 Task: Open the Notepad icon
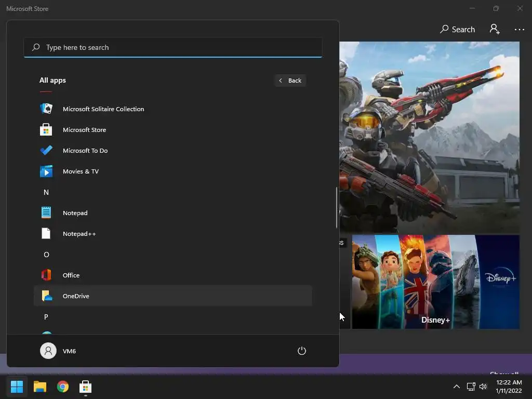[x=46, y=212]
